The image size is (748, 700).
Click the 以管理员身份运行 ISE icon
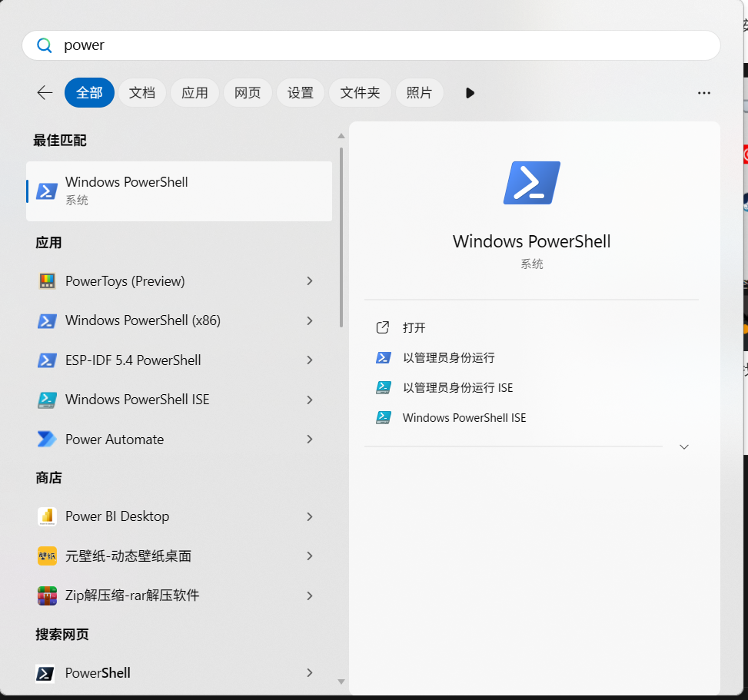384,387
